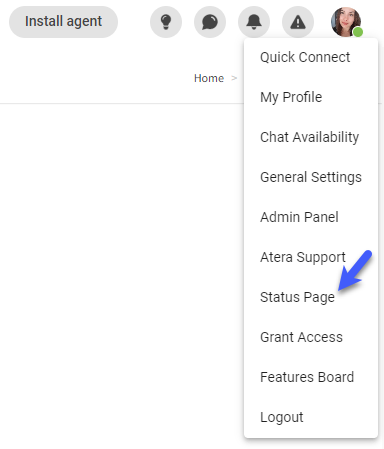Select the Admin Panel menu item
Viewport: 384px width, 449px height.
click(x=311, y=217)
